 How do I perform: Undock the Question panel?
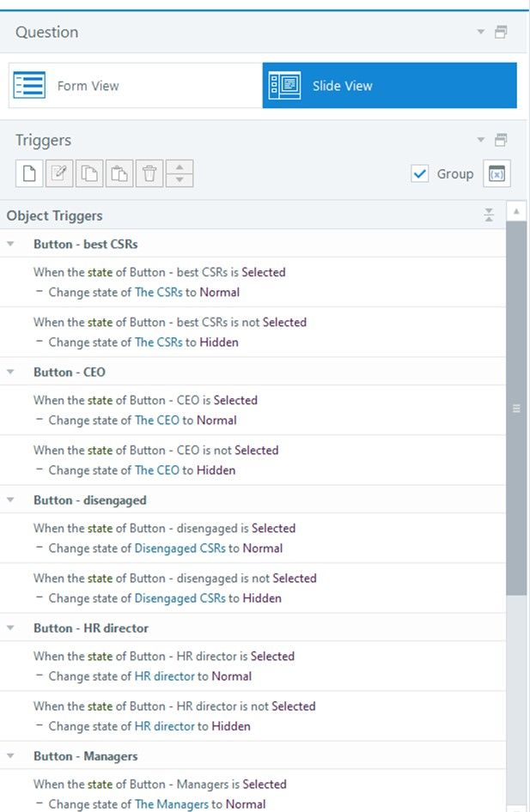pos(502,32)
